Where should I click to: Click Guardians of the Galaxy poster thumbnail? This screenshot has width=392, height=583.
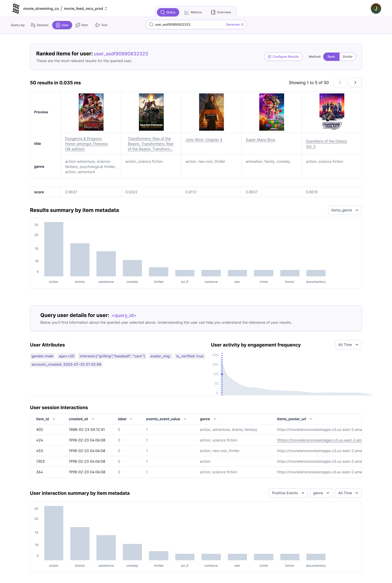(x=332, y=112)
